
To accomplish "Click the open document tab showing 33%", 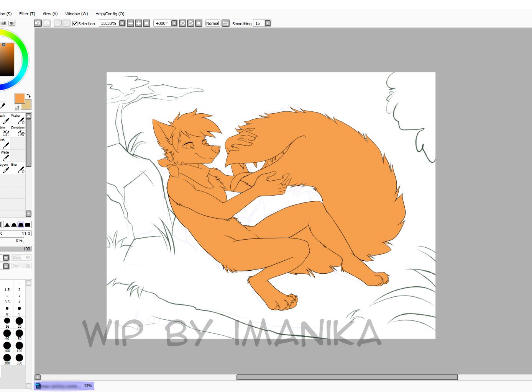I will pos(64,386).
